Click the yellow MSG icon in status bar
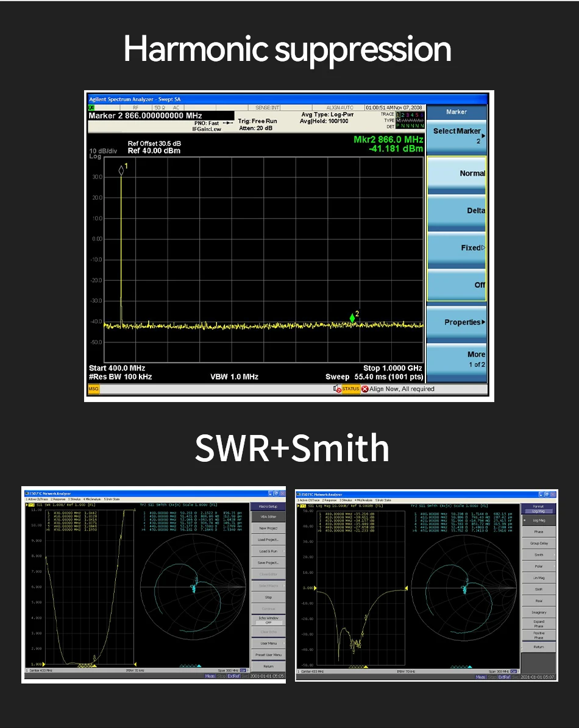Screen dimensions: 579x728 click(94, 389)
